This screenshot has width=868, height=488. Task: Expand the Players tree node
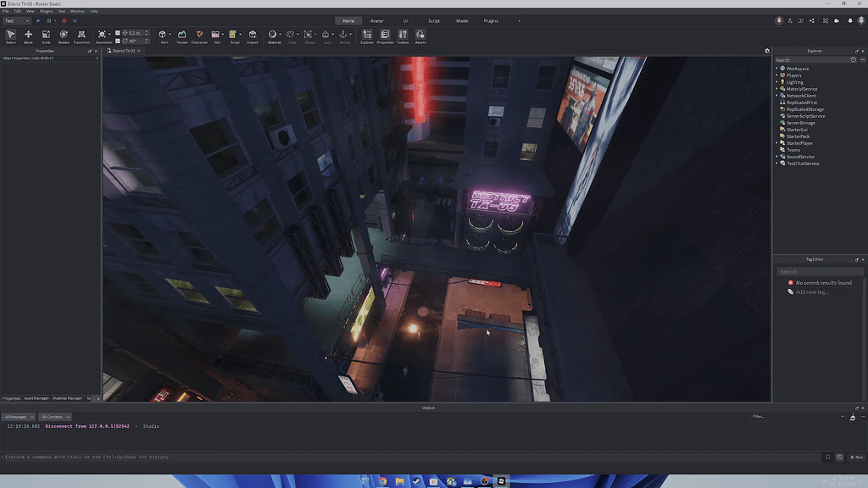[x=776, y=75]
